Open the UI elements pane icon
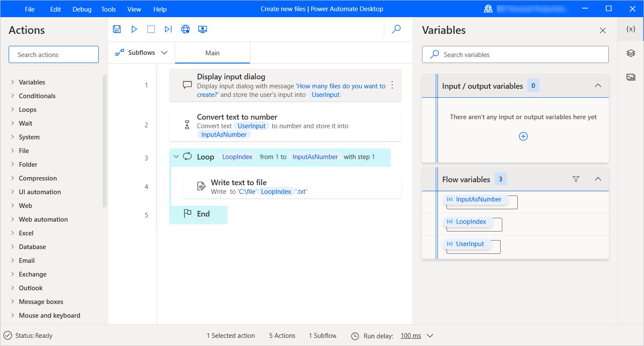 (x=631, y=53)
